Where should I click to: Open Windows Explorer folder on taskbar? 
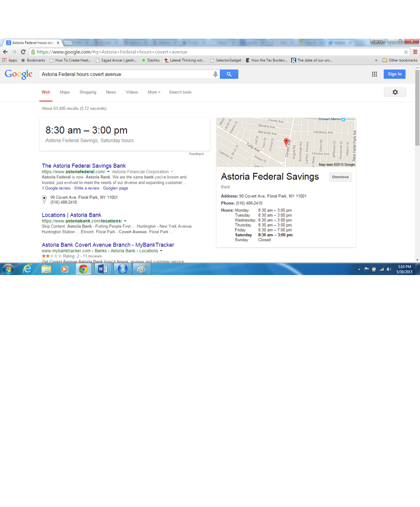[x=46, y=269]
